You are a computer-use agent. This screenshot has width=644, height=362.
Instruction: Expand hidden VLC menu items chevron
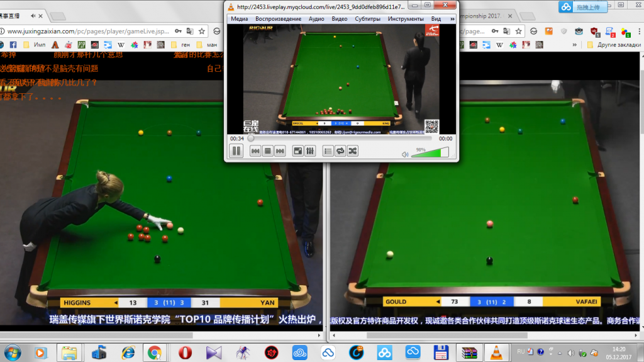click(x=453, y=19)
